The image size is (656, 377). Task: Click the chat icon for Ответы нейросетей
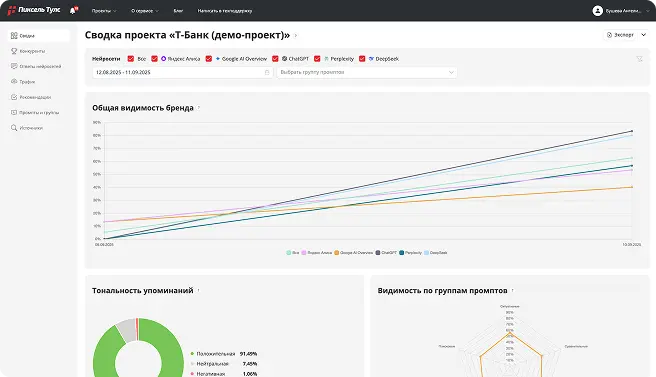[x=14, y=66]
